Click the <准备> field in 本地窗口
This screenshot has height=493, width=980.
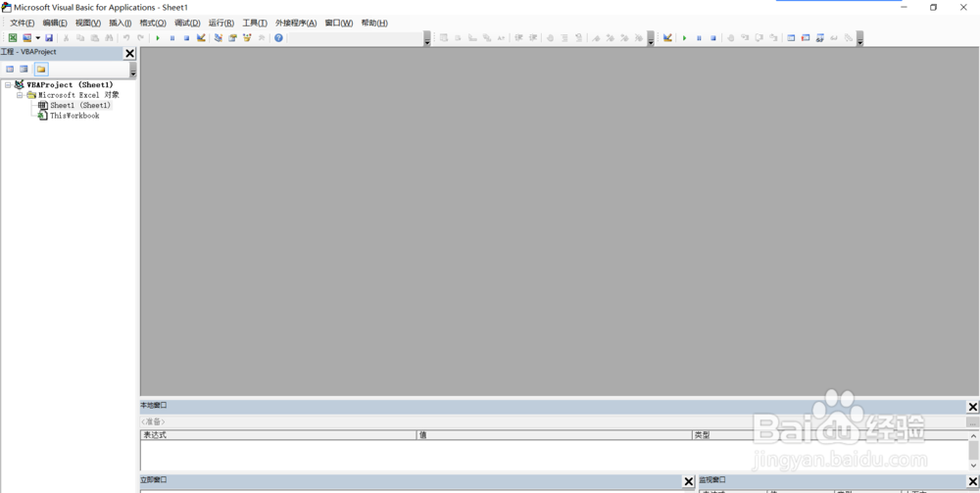click(x=552, y=421)
